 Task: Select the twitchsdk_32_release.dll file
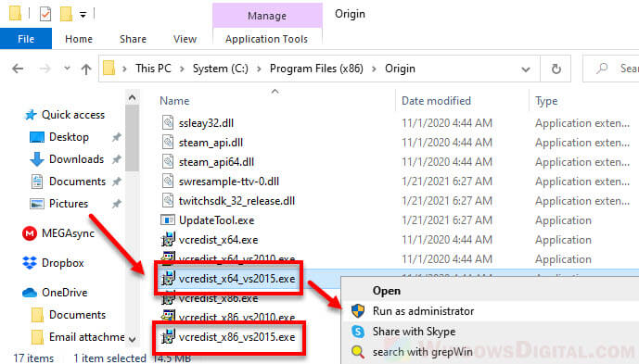pos(236,201)
